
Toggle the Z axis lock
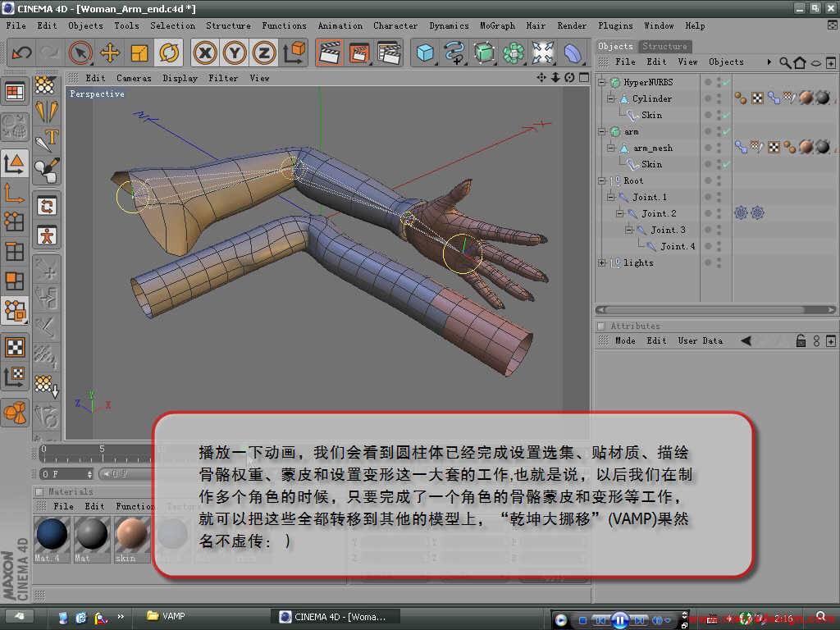pos(264,52)
